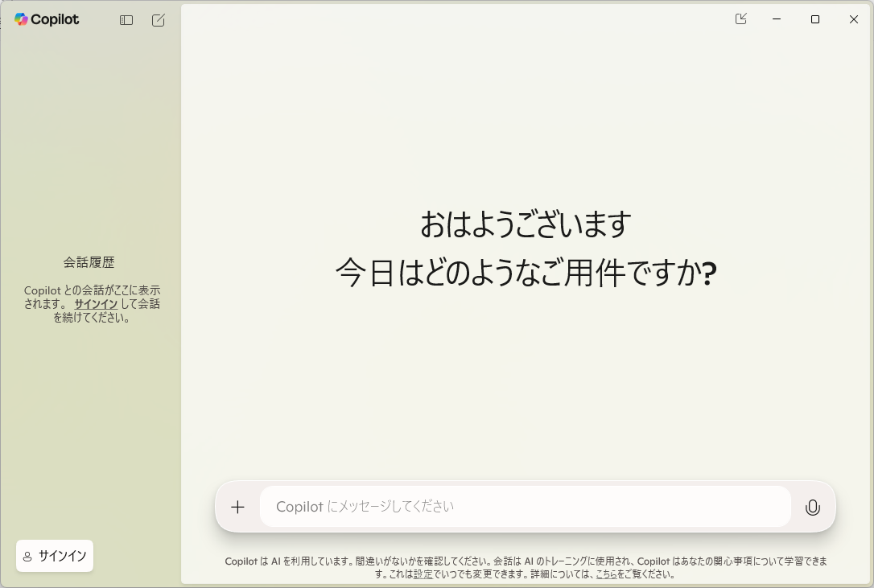
Task: Open the pop-out compact view icon
Action: coord(741,19)
